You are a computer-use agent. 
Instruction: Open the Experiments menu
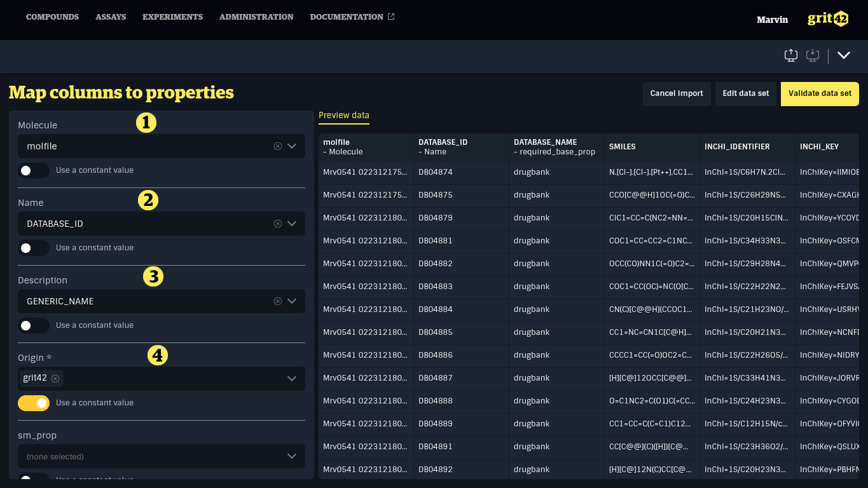coord(172,17)
